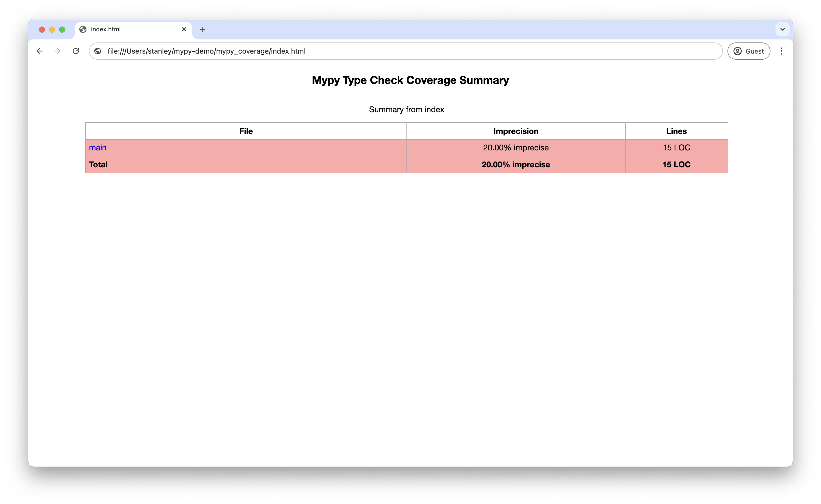This screenshot has height=504, width=821.
Task: Open the browser settings three-dot menu
Action: tap(782, 51)
